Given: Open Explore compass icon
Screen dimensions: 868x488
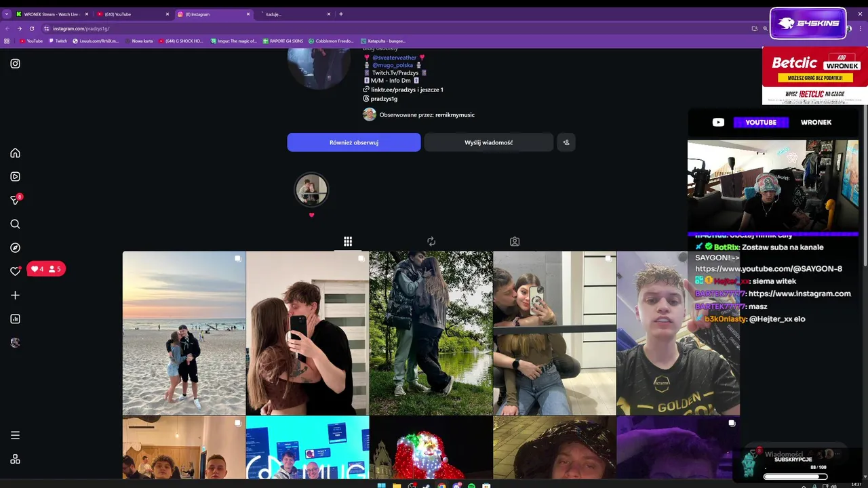Looking at the screenshot, I should 15,248.
